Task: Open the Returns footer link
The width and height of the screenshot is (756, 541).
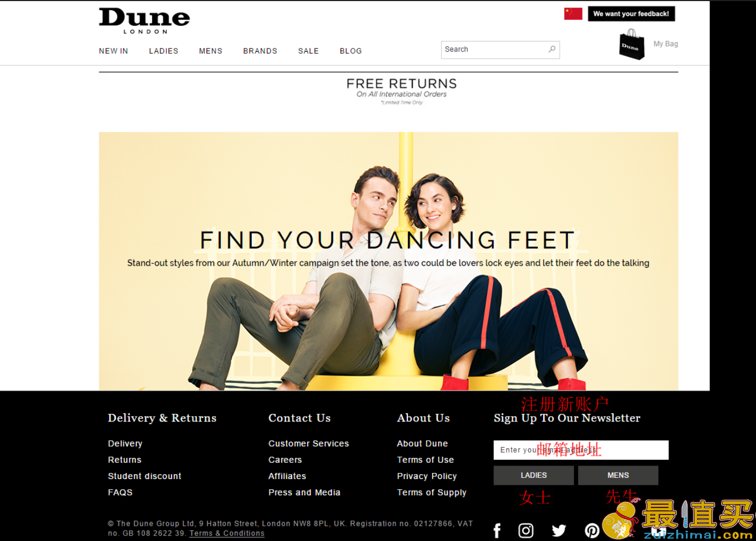Action: pyautogui.click(x=124, y=460)
